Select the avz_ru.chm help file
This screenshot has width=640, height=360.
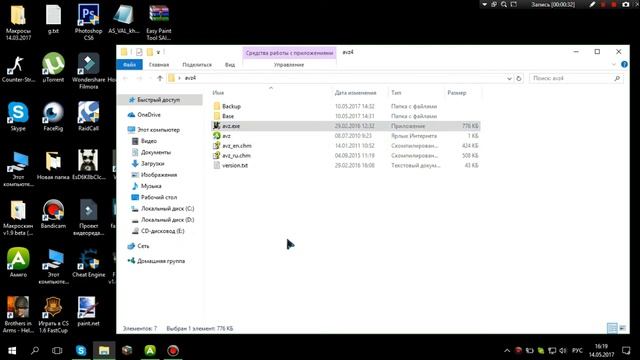pos(346,156)
